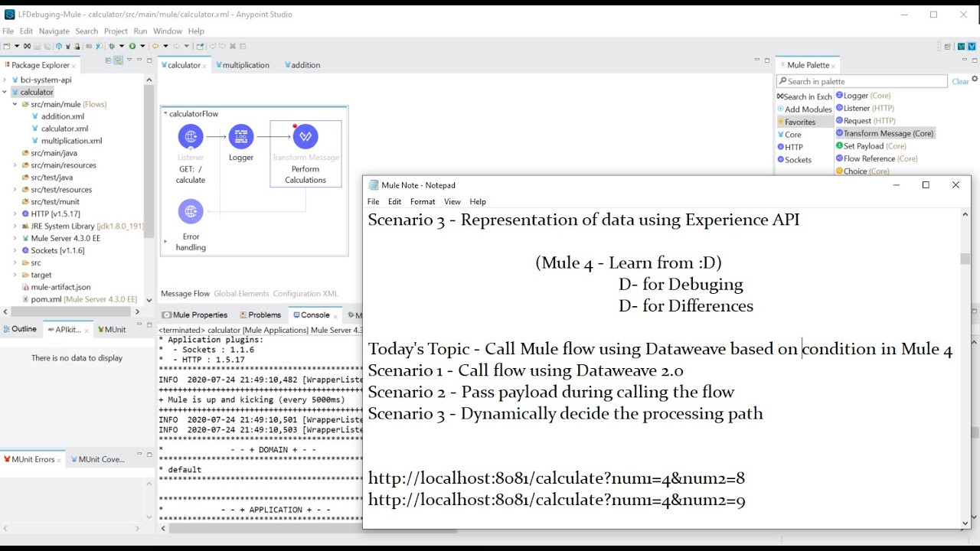Select the Core palette category
980x551 pixels.
(x=789, y=135)
